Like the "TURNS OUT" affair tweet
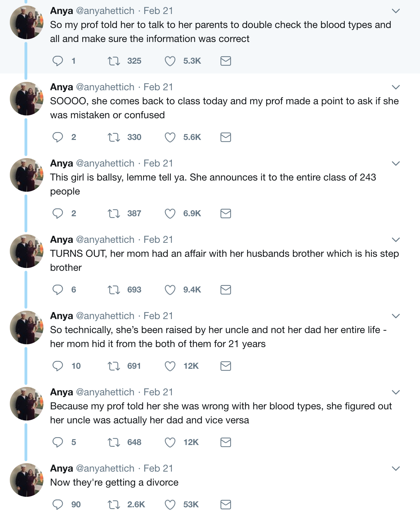The width and height of the screenshot is (420, 515). point(170,290)
